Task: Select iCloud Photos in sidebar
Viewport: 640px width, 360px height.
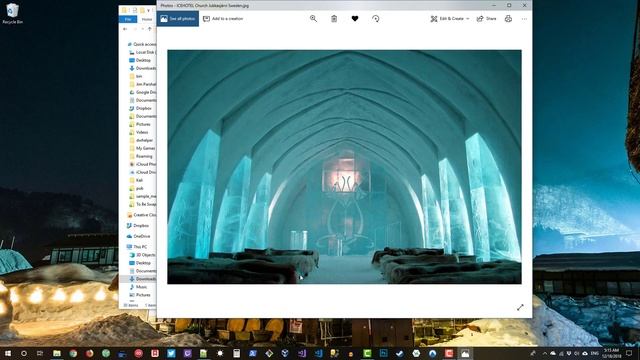Action: click(x=142, y=164)
